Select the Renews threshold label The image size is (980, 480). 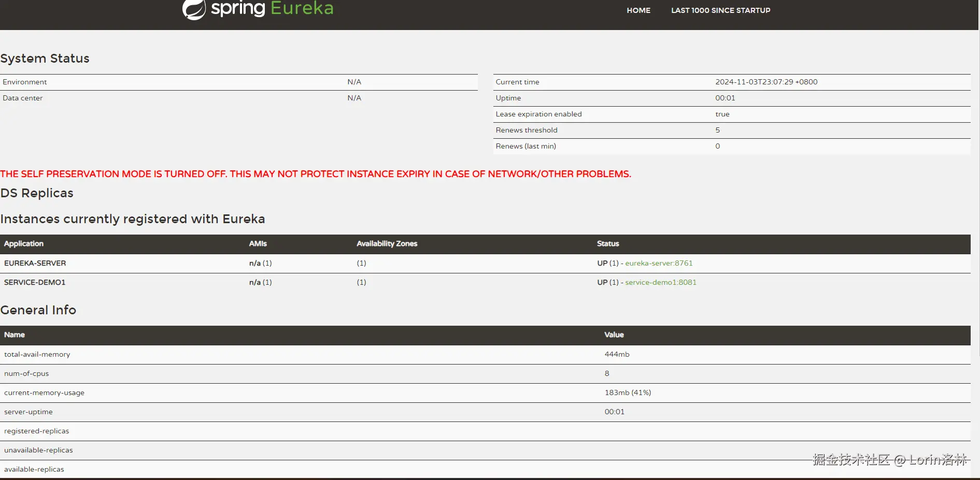point(527,130)
